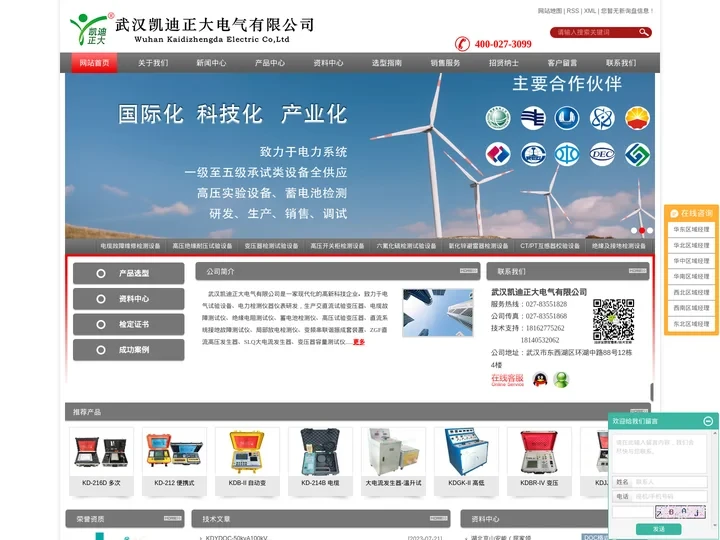The image size is (720, 540).
Task: Open the 招贤纳士 menu item
Action: (x=504, y=63)
